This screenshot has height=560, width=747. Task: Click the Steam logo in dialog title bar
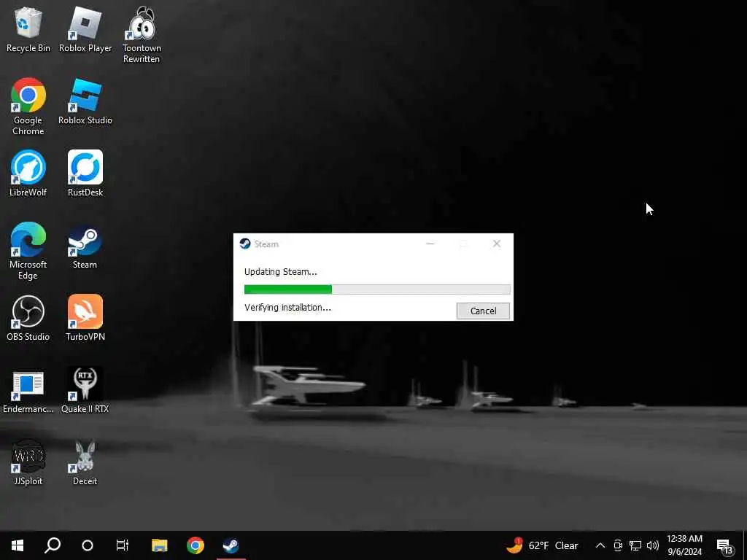pyautogui.click(x=245, y=244)
